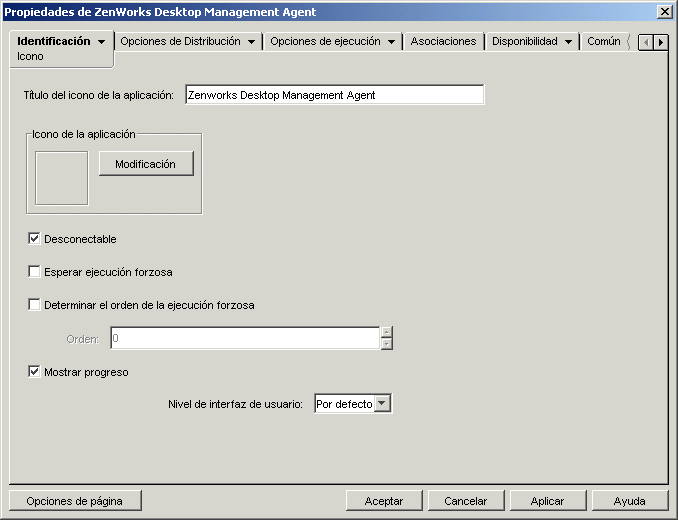Click the tab scroll left arrow
Screen dimensions: 678x520
pos(646,42)
